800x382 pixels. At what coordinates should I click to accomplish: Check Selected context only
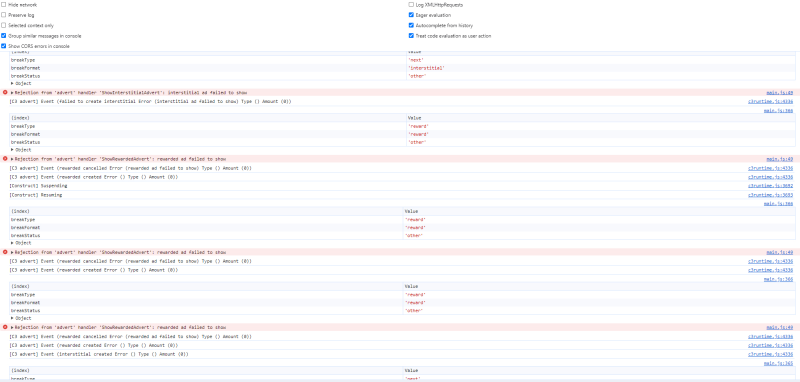(x=4, y=25)
